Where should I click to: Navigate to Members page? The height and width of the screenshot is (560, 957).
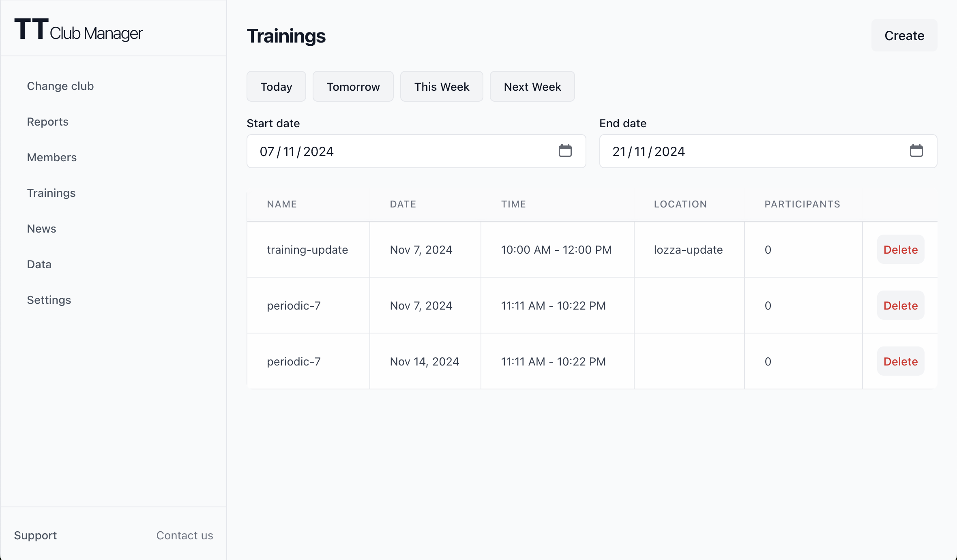coord(52,157)
